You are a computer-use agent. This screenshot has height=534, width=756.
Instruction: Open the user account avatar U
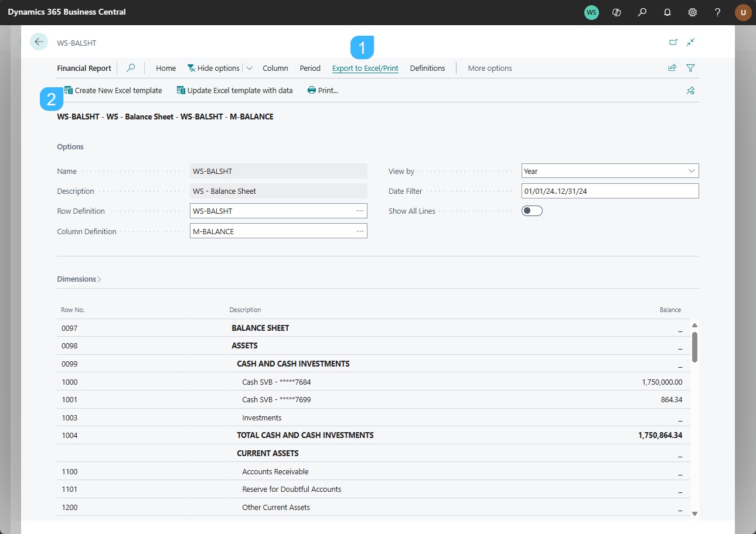tap(743, 12)
